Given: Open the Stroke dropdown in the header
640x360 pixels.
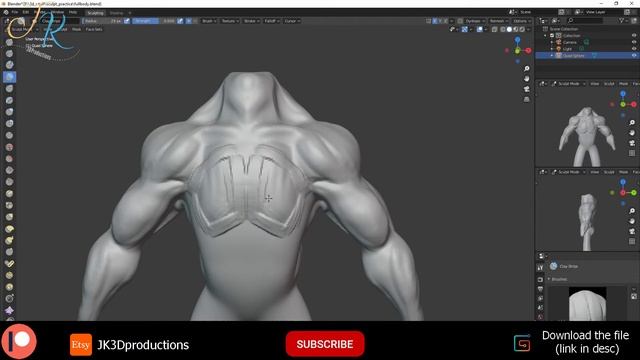Looking at the screenshot, I should [251, 21].
